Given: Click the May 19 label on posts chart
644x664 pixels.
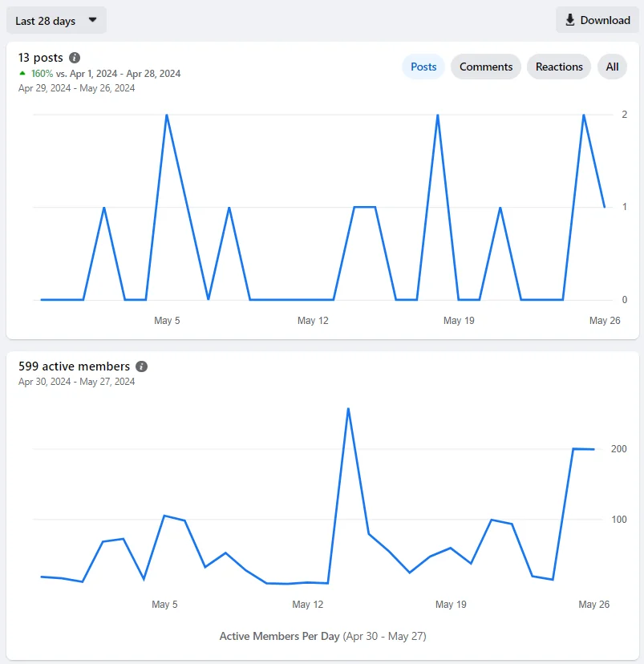Looking at the screenshot, I should coord(459,321).
